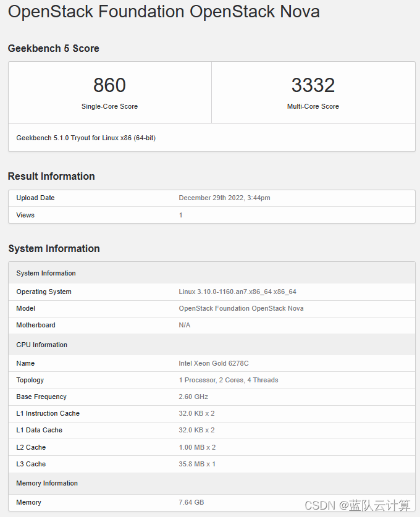Screen dimensions: 420x517
Task: Click the System Information table header row
Action: pos(212,273)
